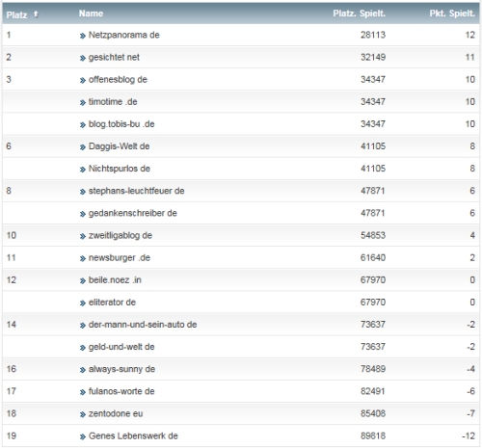Click the arrow icon before Daggis-Welt de

point(83,147)
